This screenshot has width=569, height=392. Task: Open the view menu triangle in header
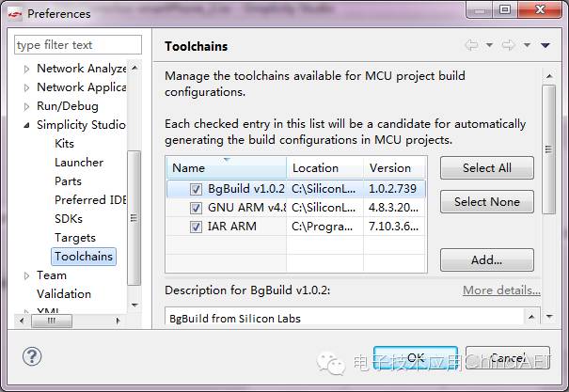[x=545, y=45]
